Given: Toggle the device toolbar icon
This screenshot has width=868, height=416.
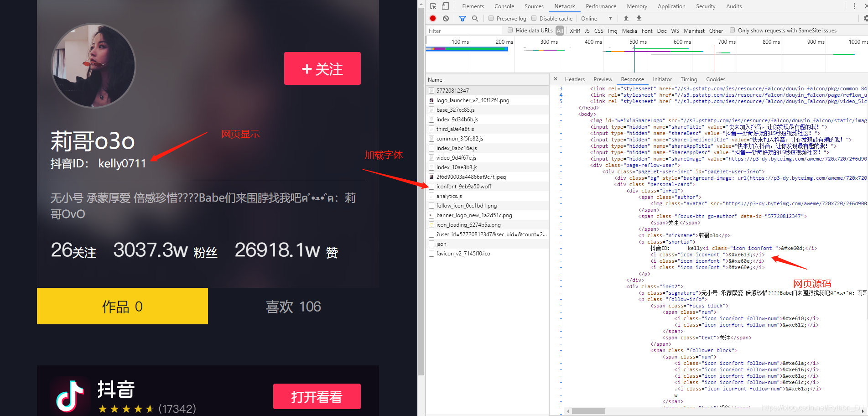Looking at the screenshot, I should coord(445,6).
